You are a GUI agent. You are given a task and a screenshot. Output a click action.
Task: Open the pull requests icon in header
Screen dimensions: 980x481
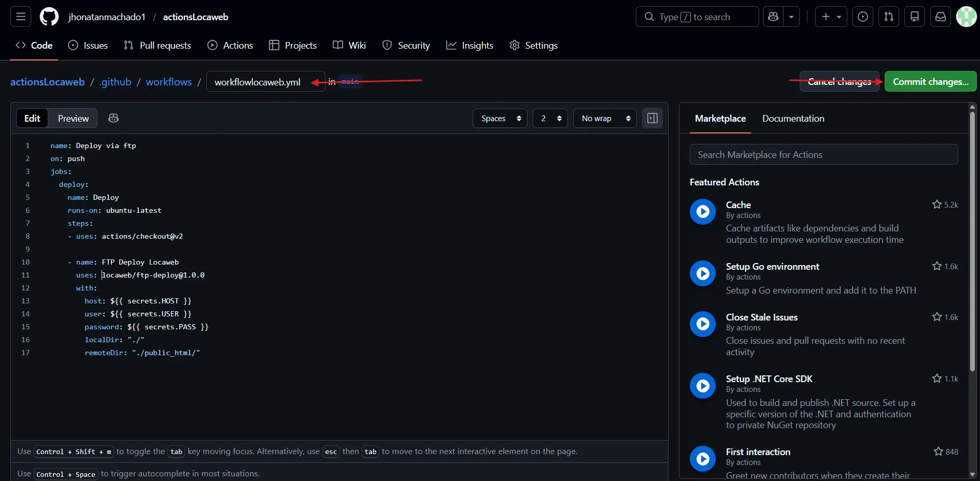[889, 17]
